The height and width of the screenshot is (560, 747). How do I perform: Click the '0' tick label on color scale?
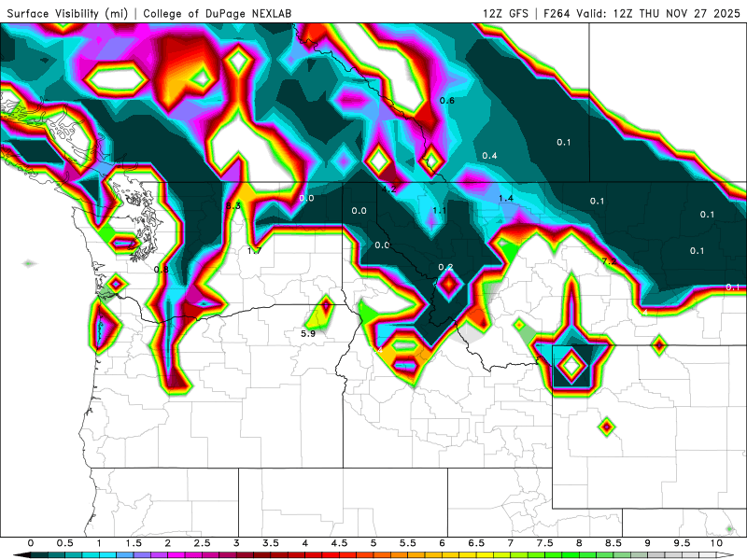[31, 543]
